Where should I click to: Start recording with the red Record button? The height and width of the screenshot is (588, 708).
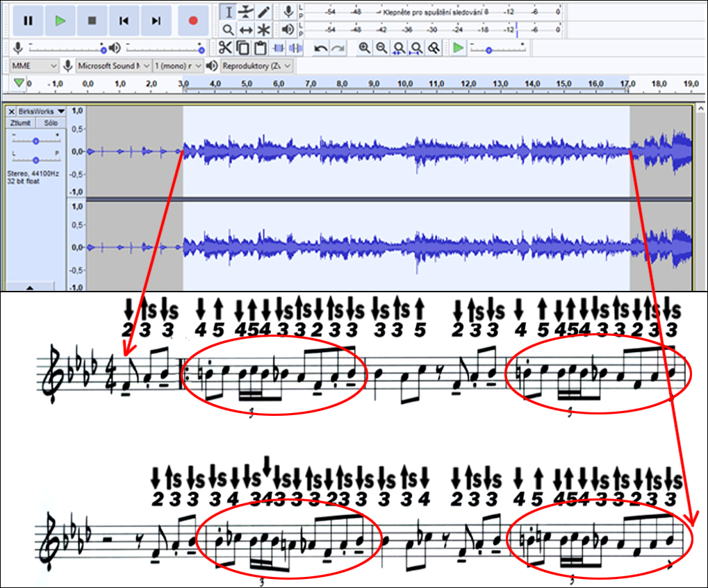click(193, 21)
